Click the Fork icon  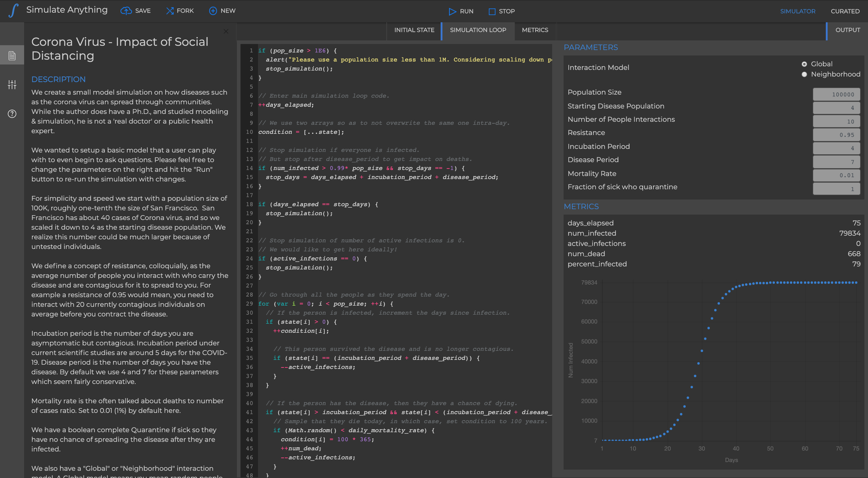click(x=170, y=11)
